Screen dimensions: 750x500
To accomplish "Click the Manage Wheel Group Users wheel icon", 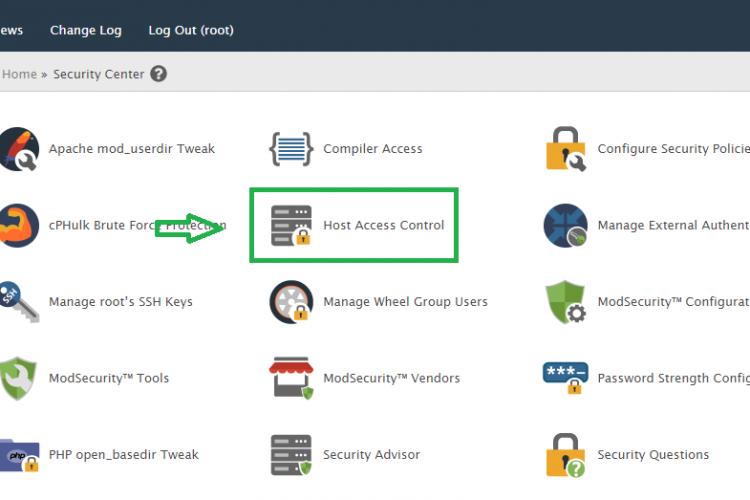I will pos(291,302).
